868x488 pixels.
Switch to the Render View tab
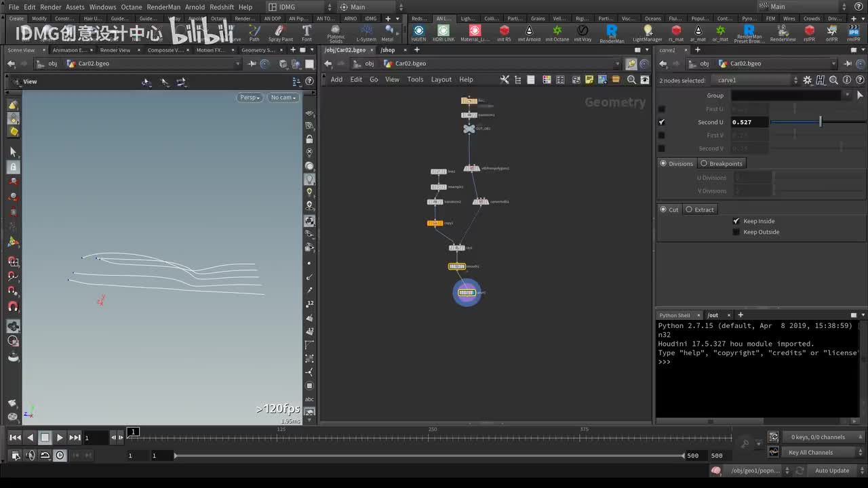[115, 50]
